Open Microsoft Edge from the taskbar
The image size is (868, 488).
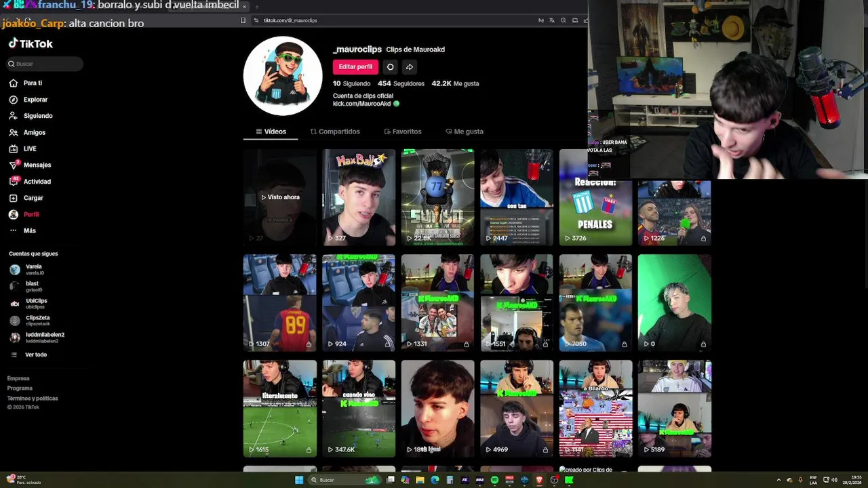point(435,480)
